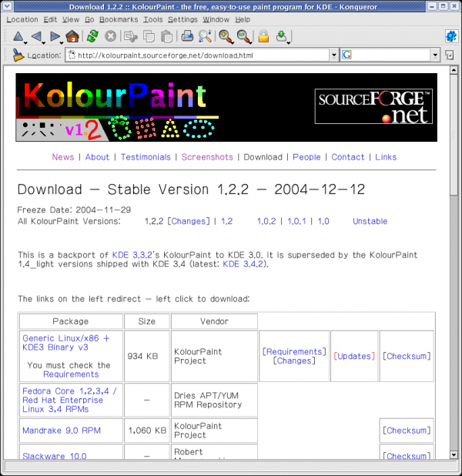
Task: Open the Window menu
Action: (x=216, y=20)
